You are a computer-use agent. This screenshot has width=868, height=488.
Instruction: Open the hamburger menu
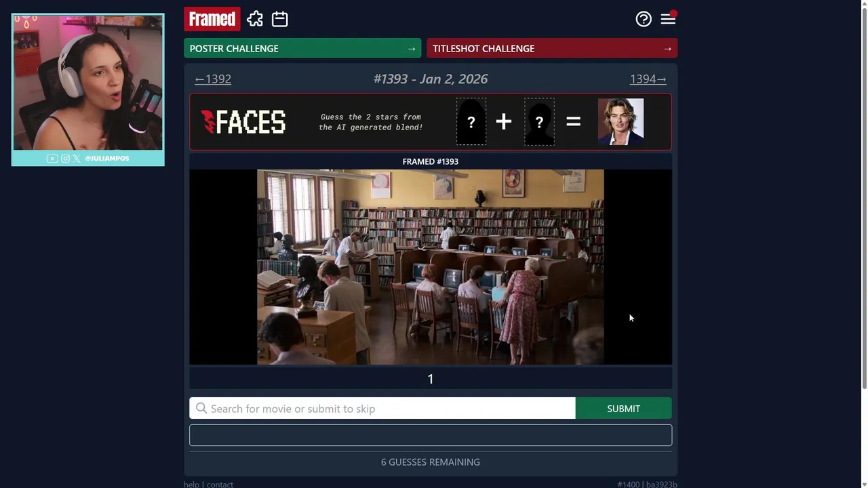click(x=669, y=19)
